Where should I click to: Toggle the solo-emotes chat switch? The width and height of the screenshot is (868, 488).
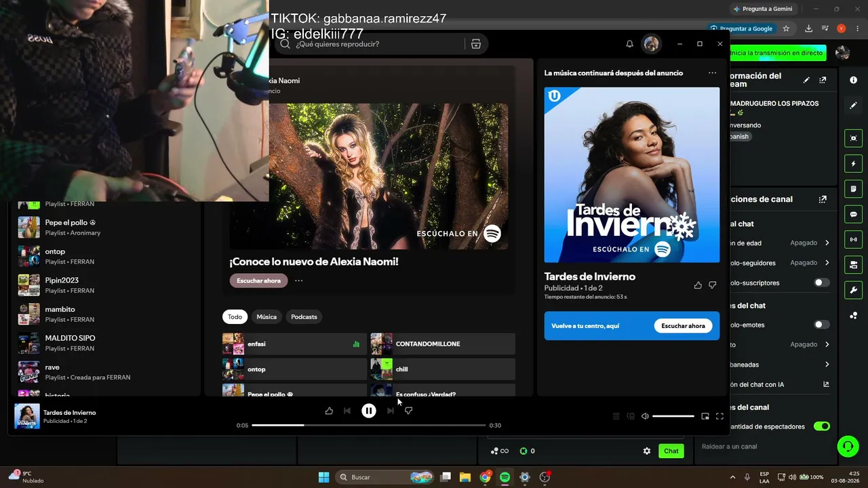(x=821, y=325)
